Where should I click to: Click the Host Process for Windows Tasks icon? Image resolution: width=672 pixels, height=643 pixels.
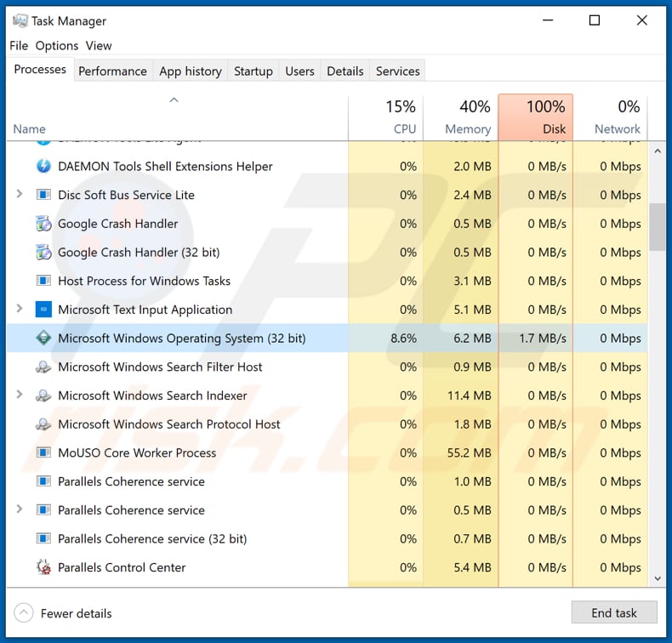coord(43,281)
